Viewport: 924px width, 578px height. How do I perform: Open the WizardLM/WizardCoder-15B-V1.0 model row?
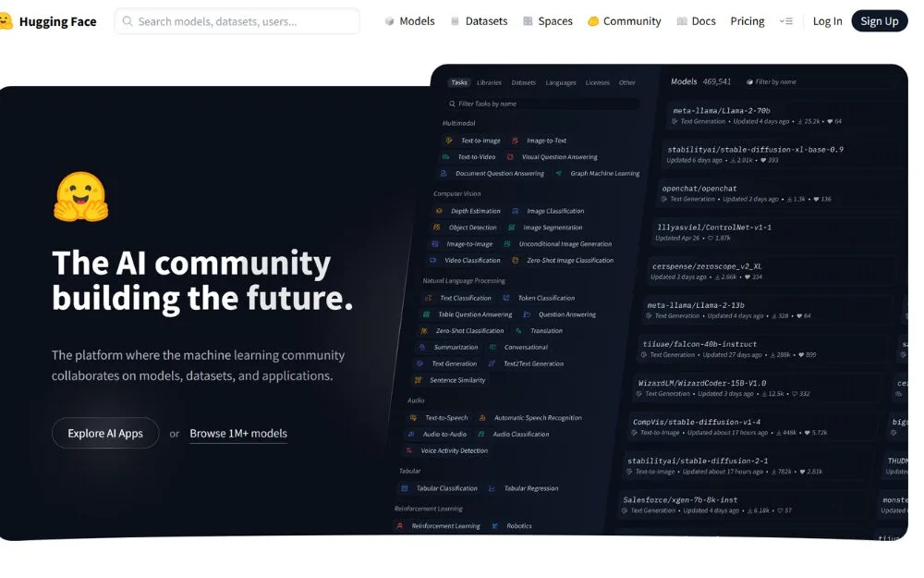coord(757,387)
